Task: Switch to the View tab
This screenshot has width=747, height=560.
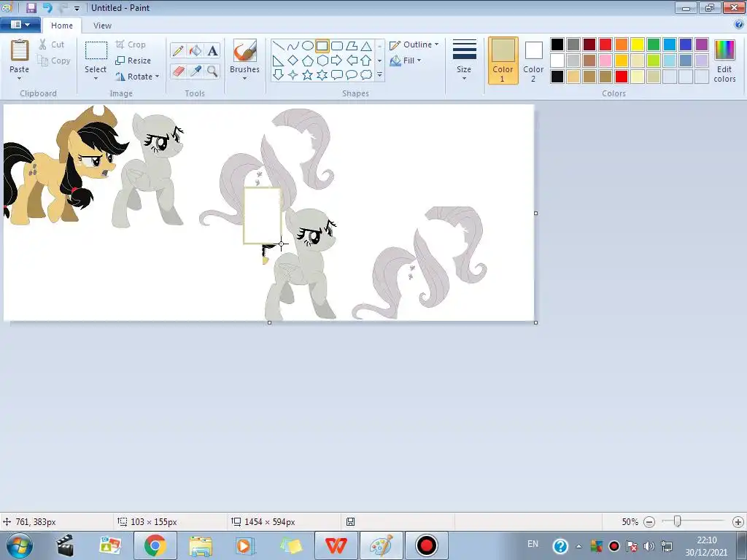Action: [102, 26]
